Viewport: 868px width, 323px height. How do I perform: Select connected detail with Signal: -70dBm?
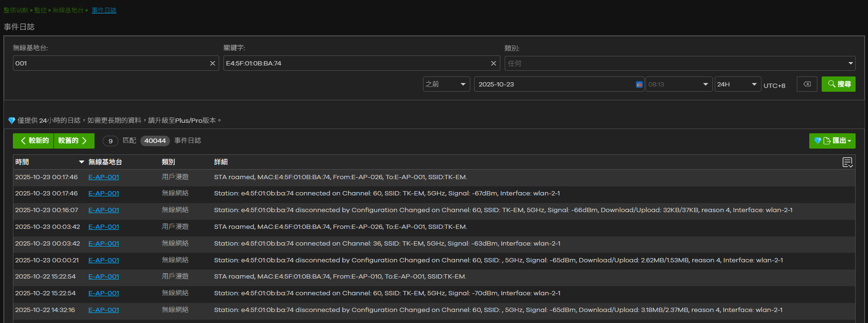[x=387, y=293]
